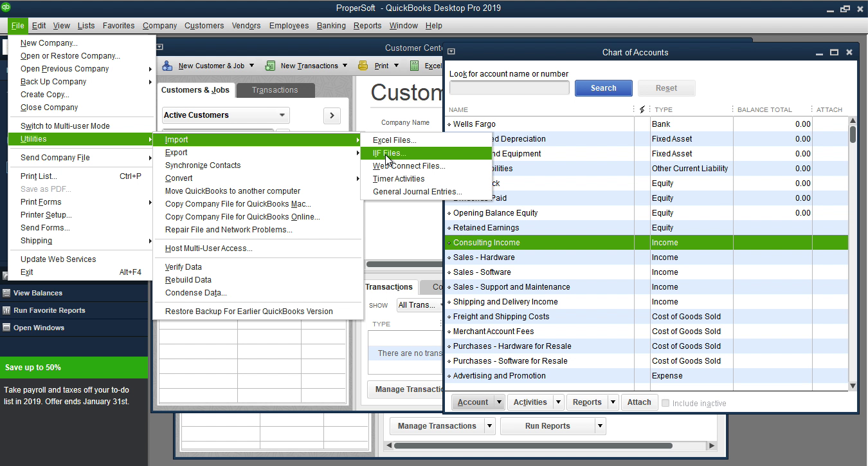Expand the Account button dropdown arrow
The image size is (868, 466).
pos(499,402)
